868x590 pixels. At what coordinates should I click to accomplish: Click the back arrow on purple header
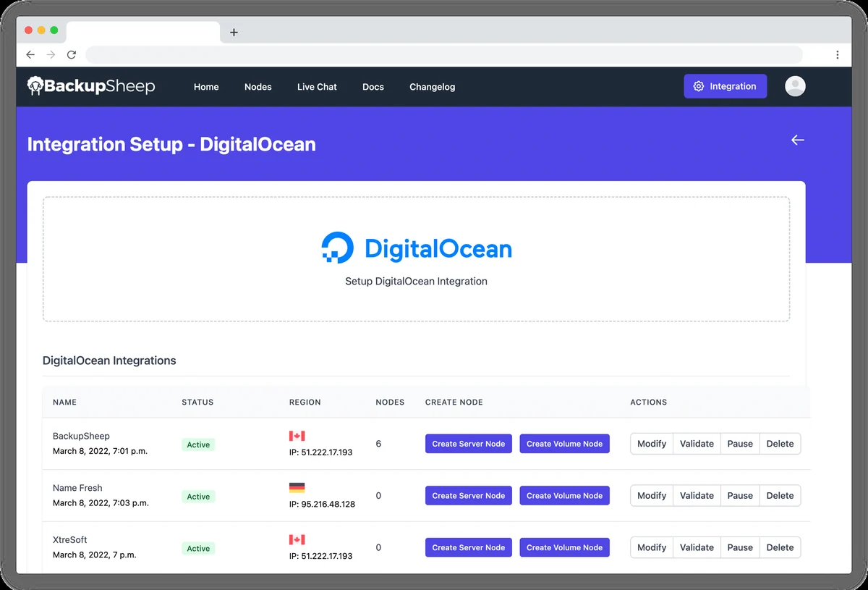click(x=797, y=140)
